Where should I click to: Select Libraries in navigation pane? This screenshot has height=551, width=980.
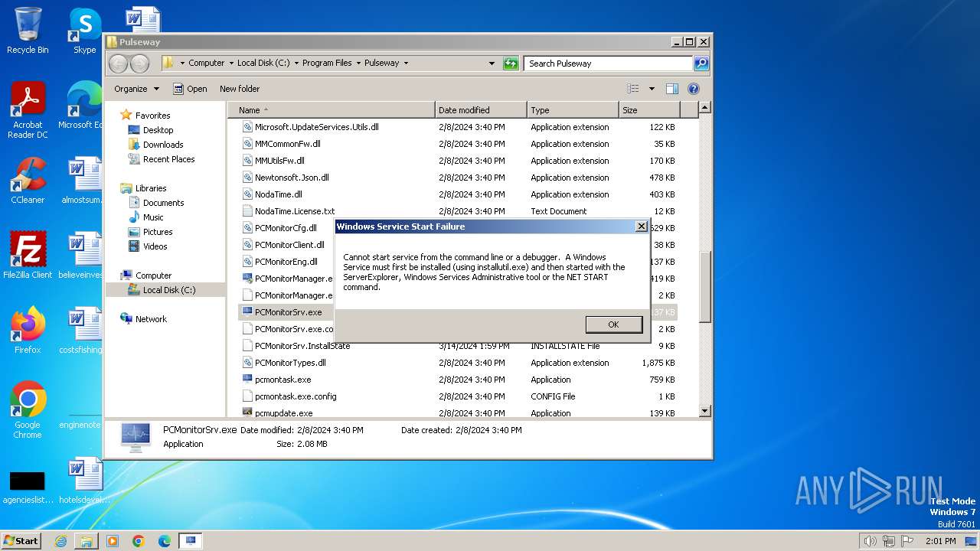[151, 188]
